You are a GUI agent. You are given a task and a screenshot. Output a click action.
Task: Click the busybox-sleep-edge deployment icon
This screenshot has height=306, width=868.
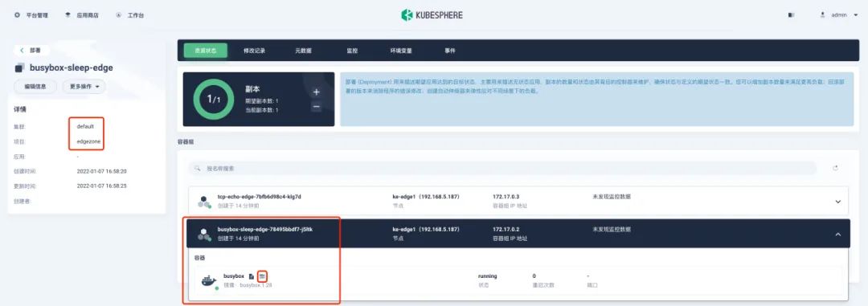tap(19, 68)
